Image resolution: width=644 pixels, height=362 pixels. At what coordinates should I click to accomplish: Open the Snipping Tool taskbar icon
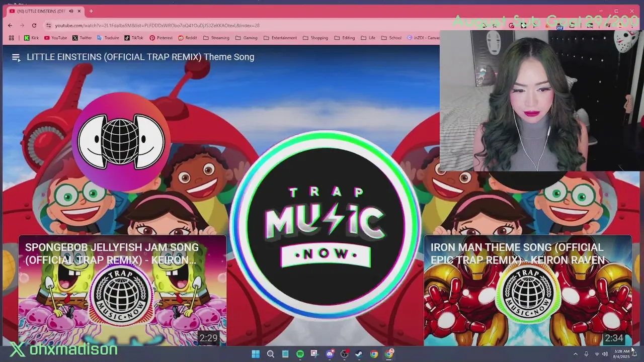pos(314,354)
